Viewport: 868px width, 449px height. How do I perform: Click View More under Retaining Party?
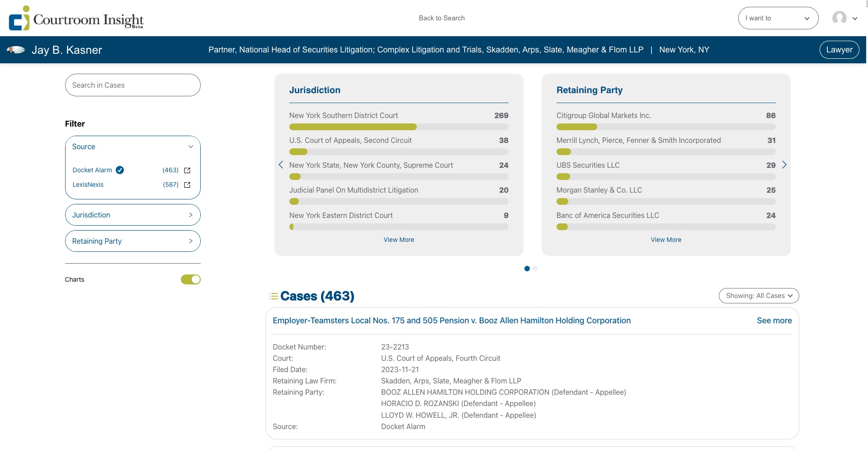tap(666, 240)
